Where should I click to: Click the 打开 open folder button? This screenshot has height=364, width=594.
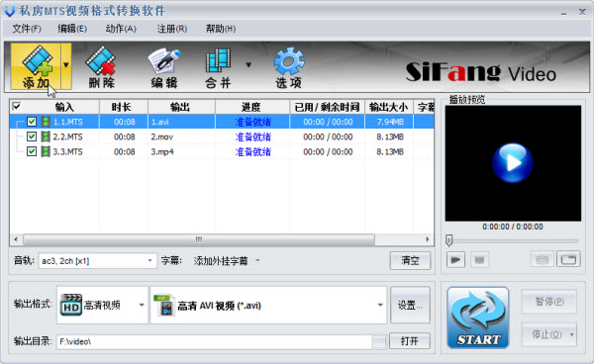(410, 341)
